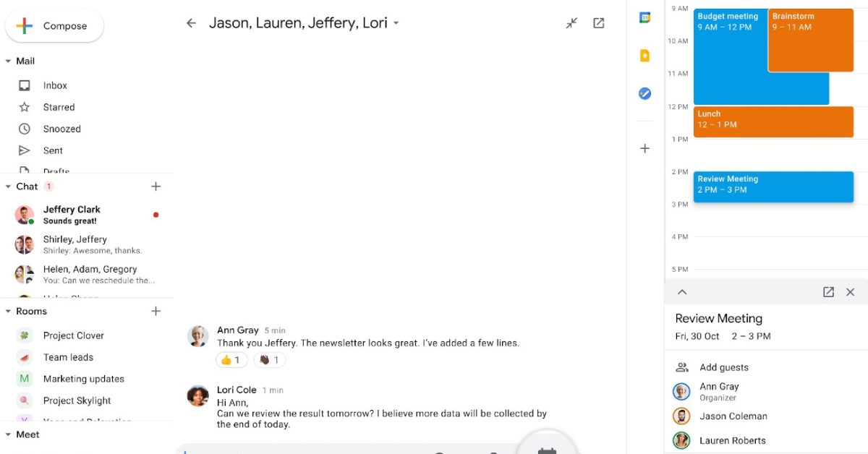This screenshot has height=454, width=868.
Task: Collapse the event details panel
Action: [x=682, y=292]
